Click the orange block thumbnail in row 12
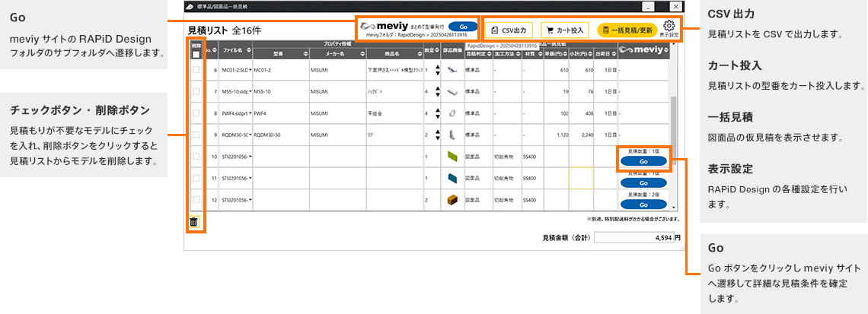Screen dimensions: 868x314 tap(452, 200)
